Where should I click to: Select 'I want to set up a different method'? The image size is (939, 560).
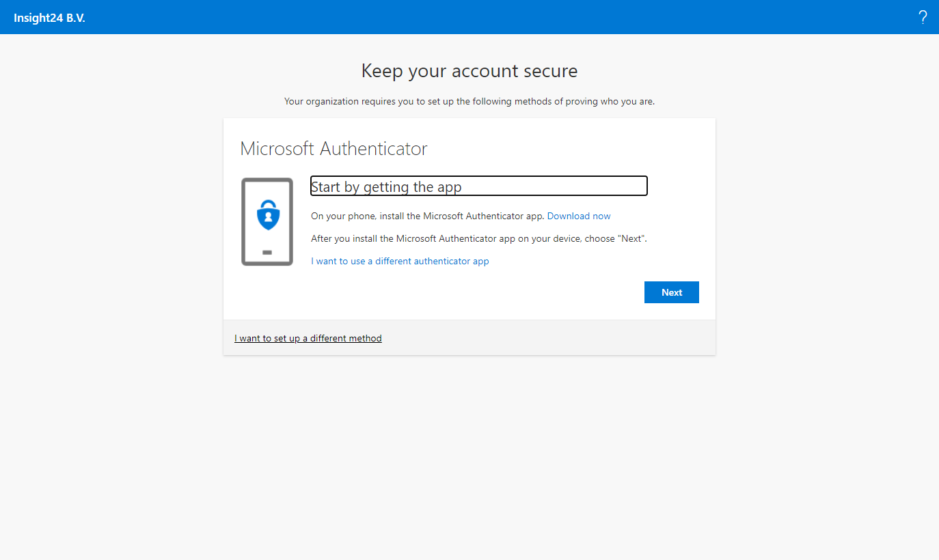tap(308, 338)
